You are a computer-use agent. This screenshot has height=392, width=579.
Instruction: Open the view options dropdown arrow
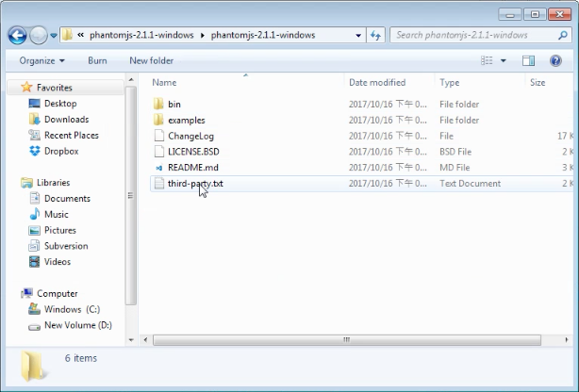click(504, 60)
